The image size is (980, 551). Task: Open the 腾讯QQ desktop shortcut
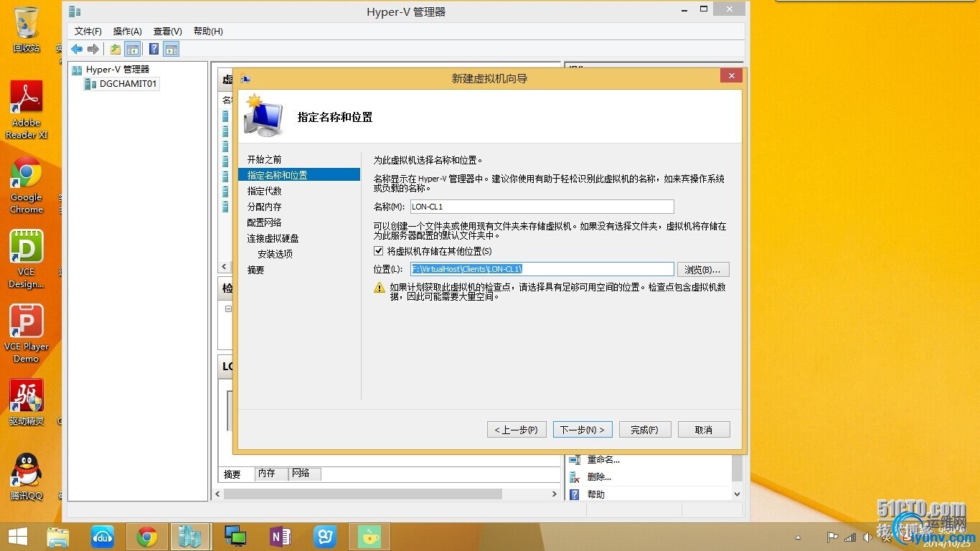[x=27, y=477]
